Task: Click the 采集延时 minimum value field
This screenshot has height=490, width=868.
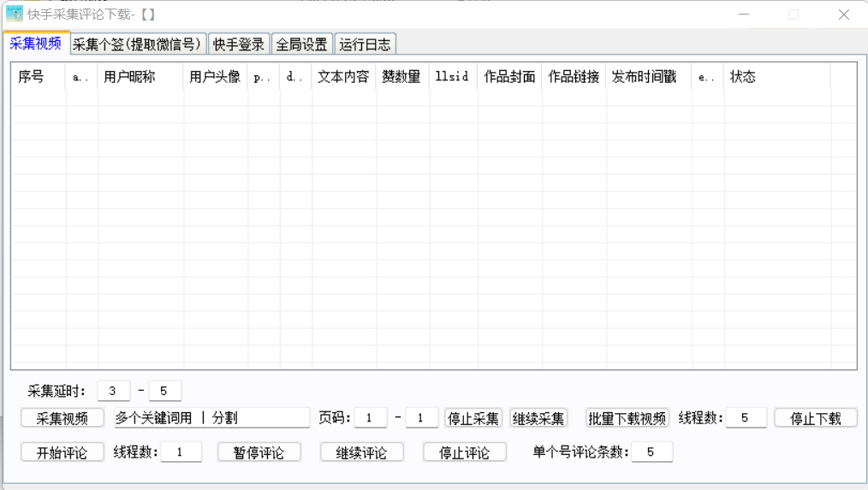Action: (x=113, y=391)
